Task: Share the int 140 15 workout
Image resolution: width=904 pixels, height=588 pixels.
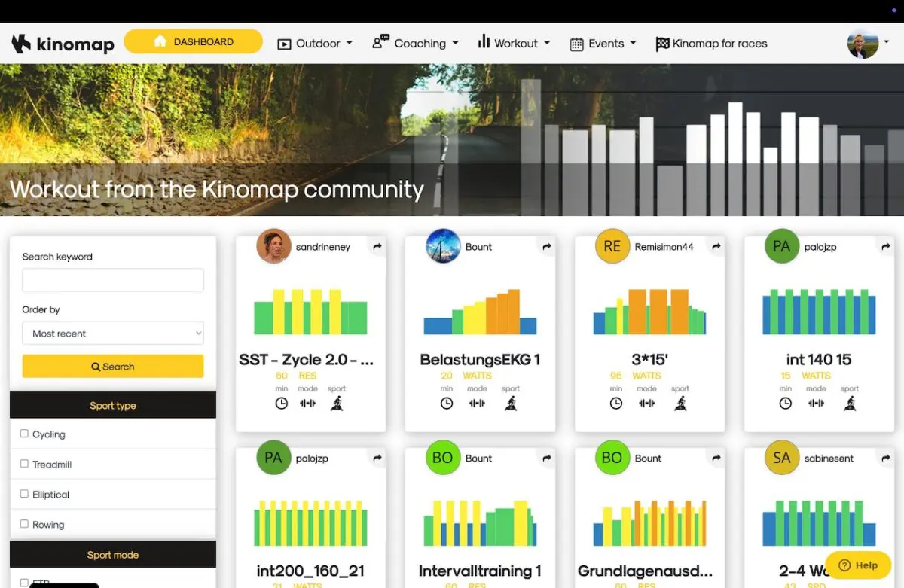Action: click(x=886, y=247)
